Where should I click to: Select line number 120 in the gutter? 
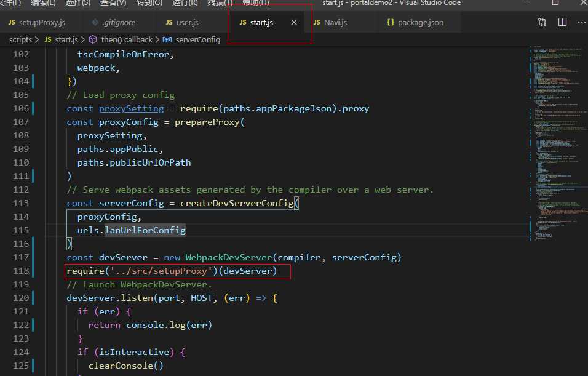coord(21,298)
